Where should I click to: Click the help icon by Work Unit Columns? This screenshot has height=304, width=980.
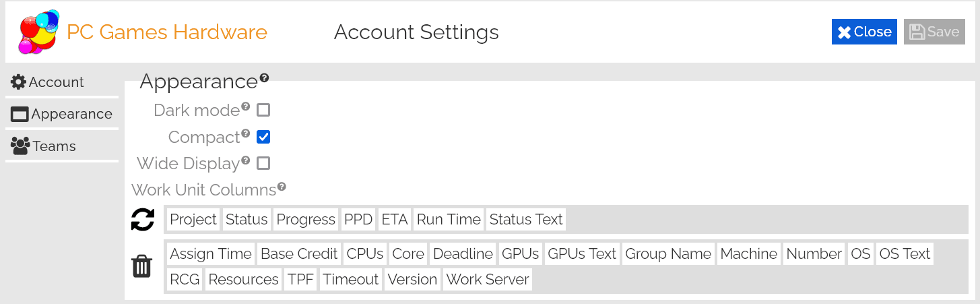click(x=282, y=187)
